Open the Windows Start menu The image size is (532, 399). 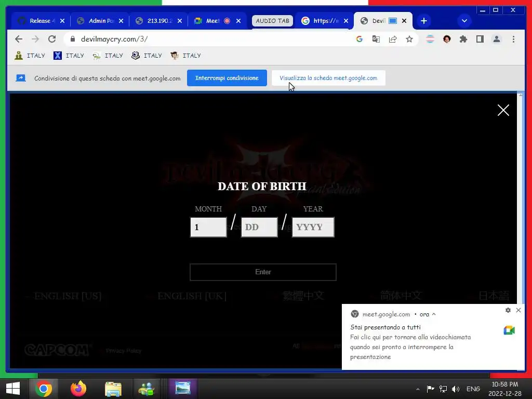pos(13,389)
